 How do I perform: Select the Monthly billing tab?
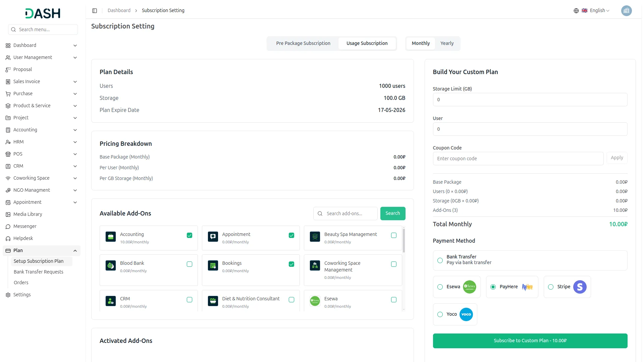[x=421, y=44]
